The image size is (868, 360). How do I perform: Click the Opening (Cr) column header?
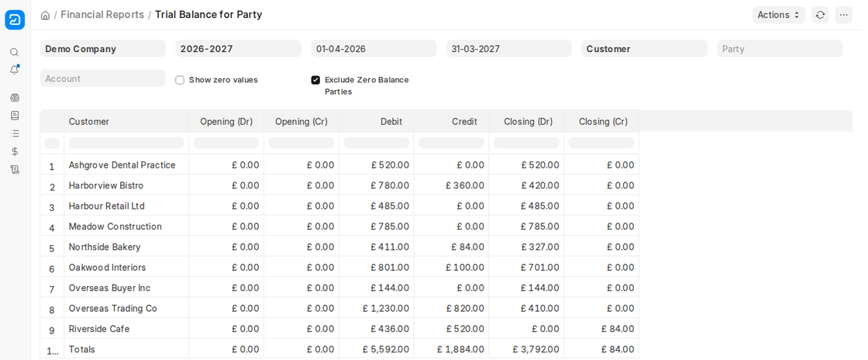coord(301,121)
